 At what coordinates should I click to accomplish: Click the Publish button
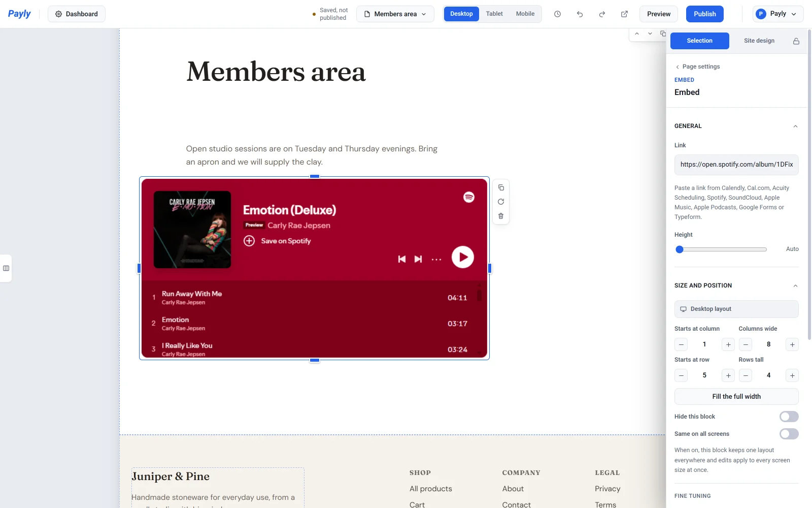(x=705, y=14)
